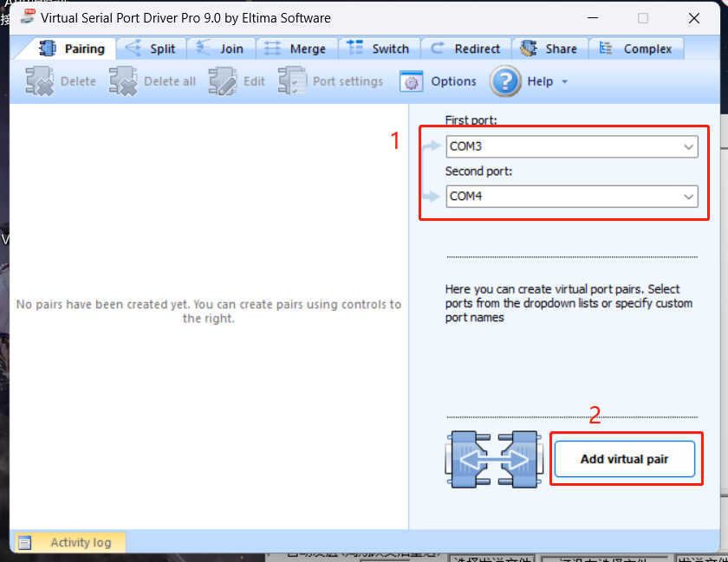Click the Port settings icon
This screenshot has width=728, height=562.
293,81
